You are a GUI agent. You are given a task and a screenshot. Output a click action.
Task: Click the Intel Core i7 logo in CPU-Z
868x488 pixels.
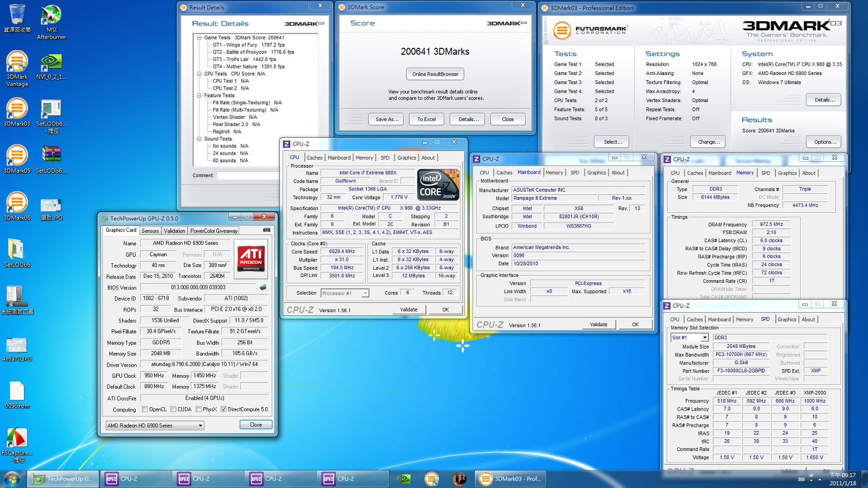coord(438,185)
